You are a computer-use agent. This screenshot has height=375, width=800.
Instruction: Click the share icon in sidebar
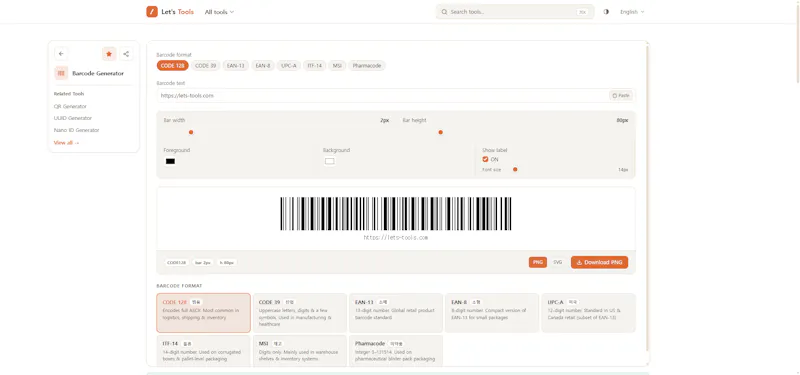click(126, 54)
